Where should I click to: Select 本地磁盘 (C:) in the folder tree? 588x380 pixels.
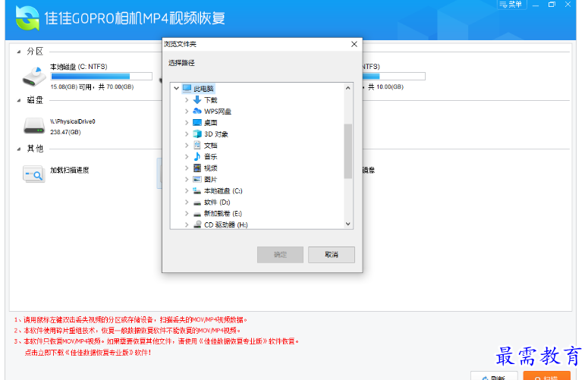tap(223, 190)
